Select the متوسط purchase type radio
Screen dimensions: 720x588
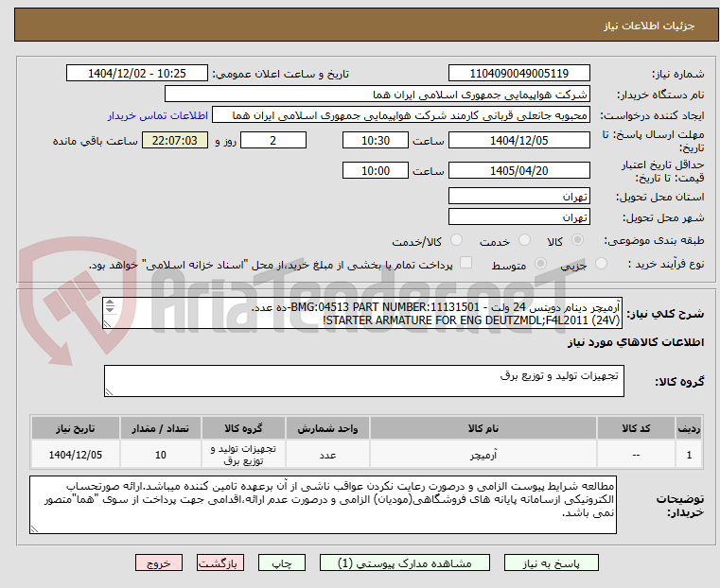click(540, 263)
